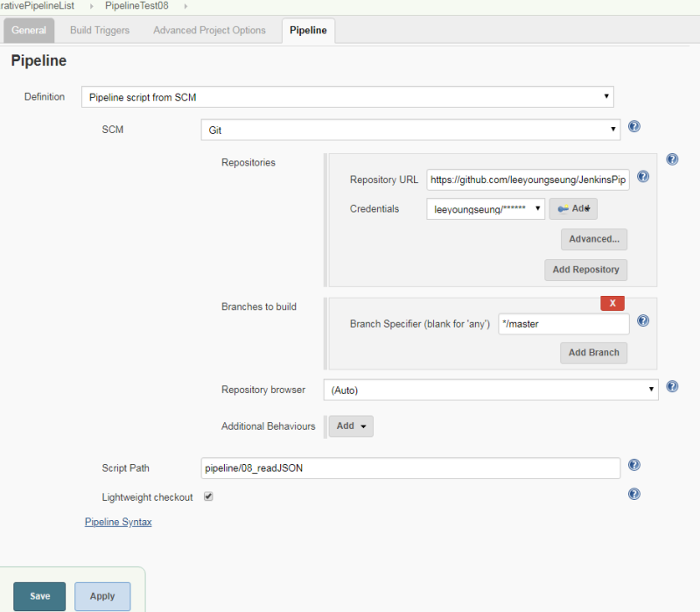
Task: Open help for Repository URL
Action: [642, 176]
